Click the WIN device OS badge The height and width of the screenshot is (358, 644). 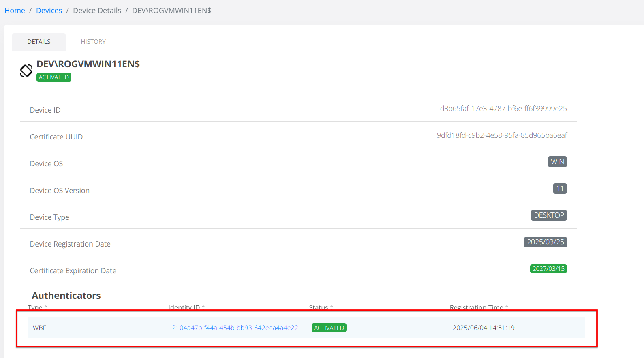click(557, 162)
